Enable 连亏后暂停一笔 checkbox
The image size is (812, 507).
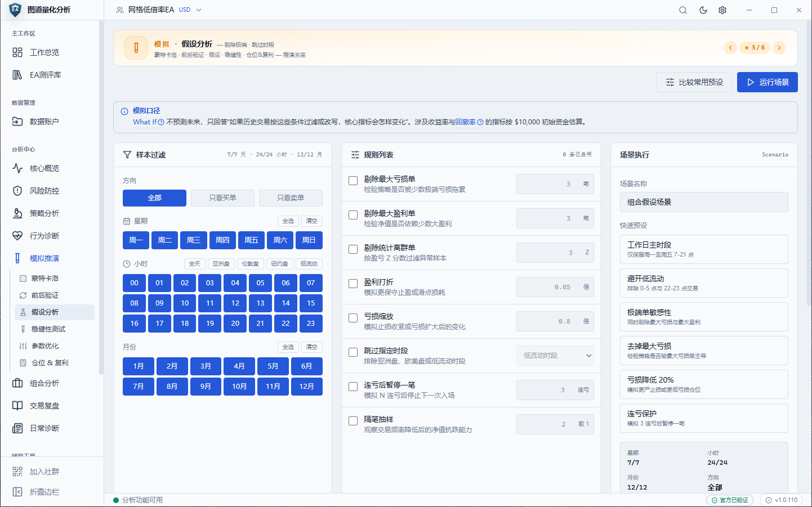353,387
